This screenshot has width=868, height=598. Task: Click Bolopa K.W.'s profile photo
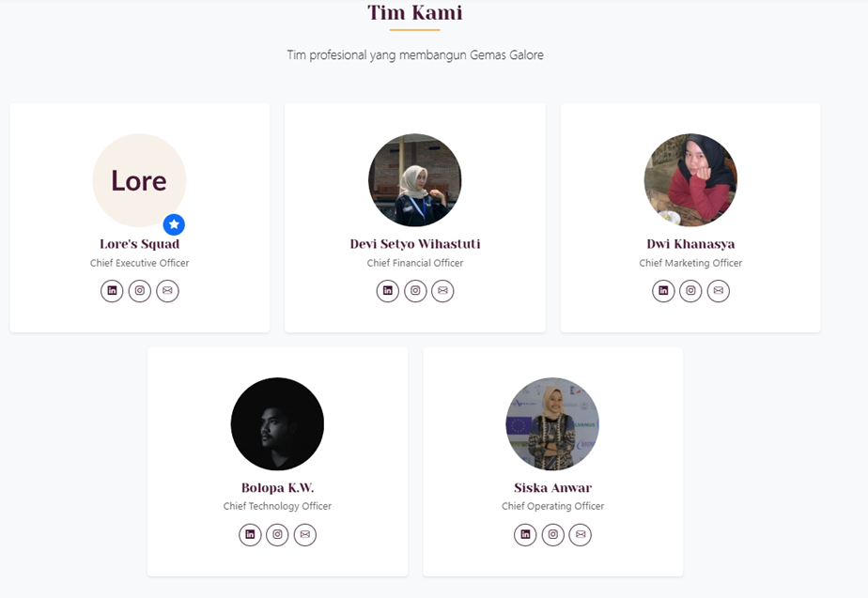pos(277,424)
